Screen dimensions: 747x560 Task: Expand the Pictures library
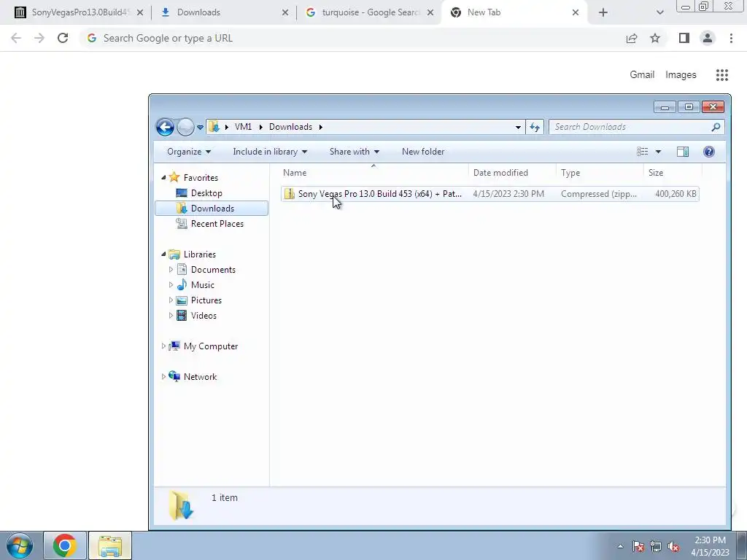[171, 300]
